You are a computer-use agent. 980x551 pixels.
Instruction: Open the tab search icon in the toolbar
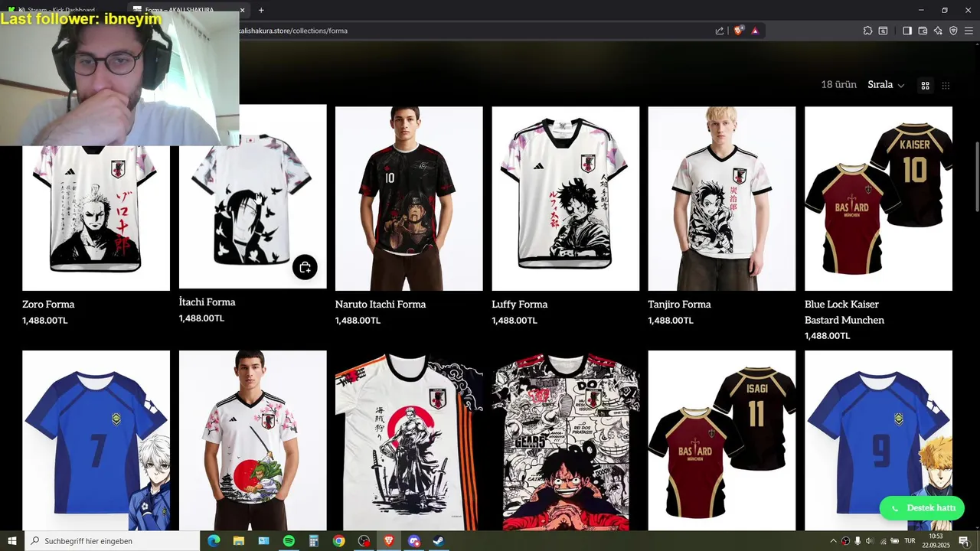883,31
